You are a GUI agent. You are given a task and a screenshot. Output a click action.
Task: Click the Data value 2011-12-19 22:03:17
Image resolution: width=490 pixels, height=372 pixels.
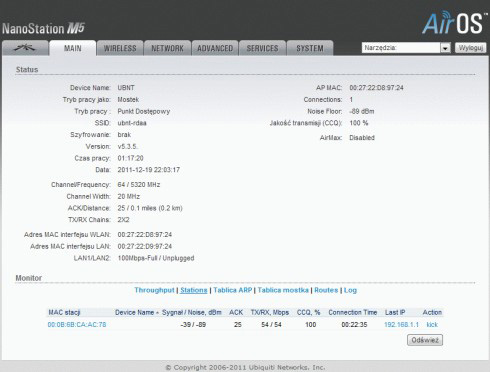pyautogui.click(x=149, y=170)
